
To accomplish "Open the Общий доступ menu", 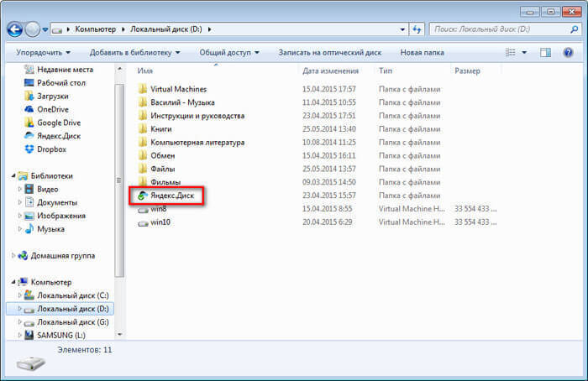I will pos(228,52).
